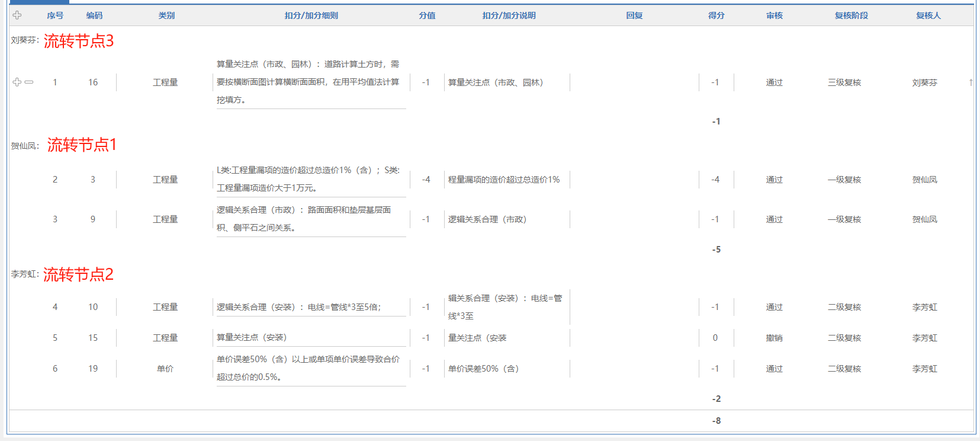Select the 扣分/加分细则 column header
This screenshot has height=441, width=980.
click(311, 15)
